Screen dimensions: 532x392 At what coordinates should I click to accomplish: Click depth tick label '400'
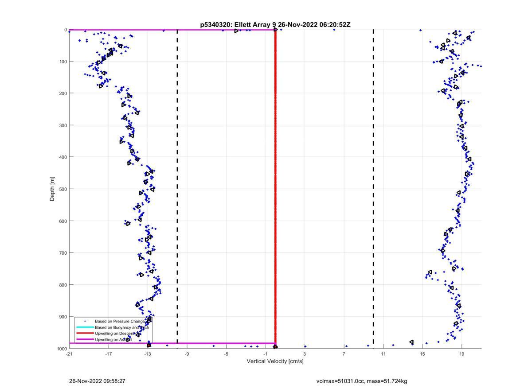(63, 157)
